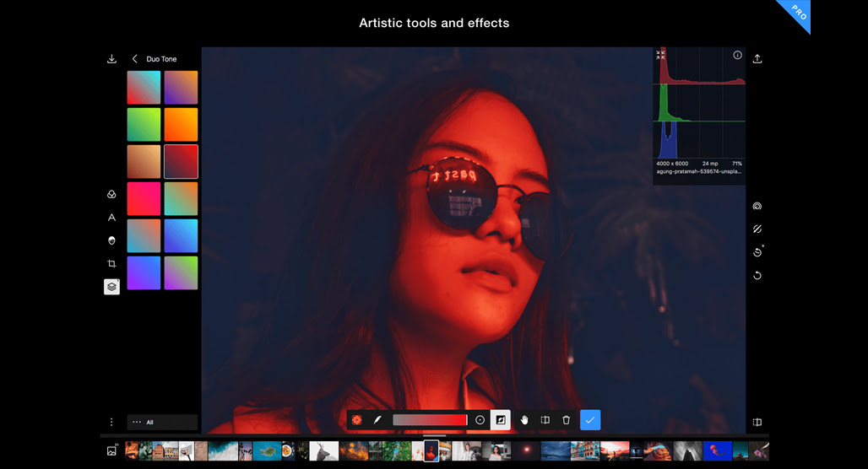Click the import download icon at top left
The width and height of the screenshot is (868, 469).
[111, 59]
